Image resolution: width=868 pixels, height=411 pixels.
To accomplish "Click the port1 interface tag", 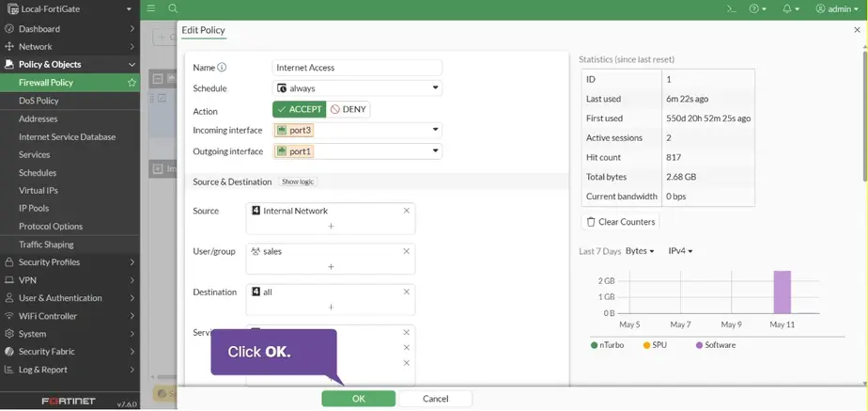I will click(294, 151).
